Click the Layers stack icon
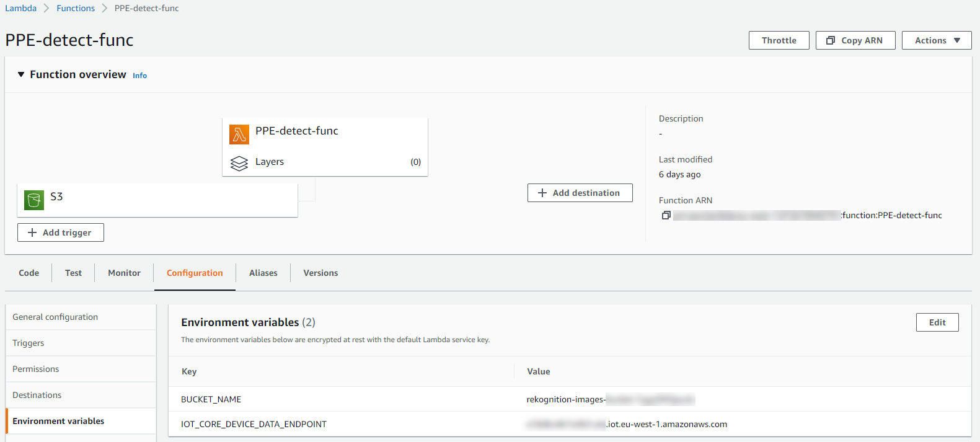 coord(239,163)
